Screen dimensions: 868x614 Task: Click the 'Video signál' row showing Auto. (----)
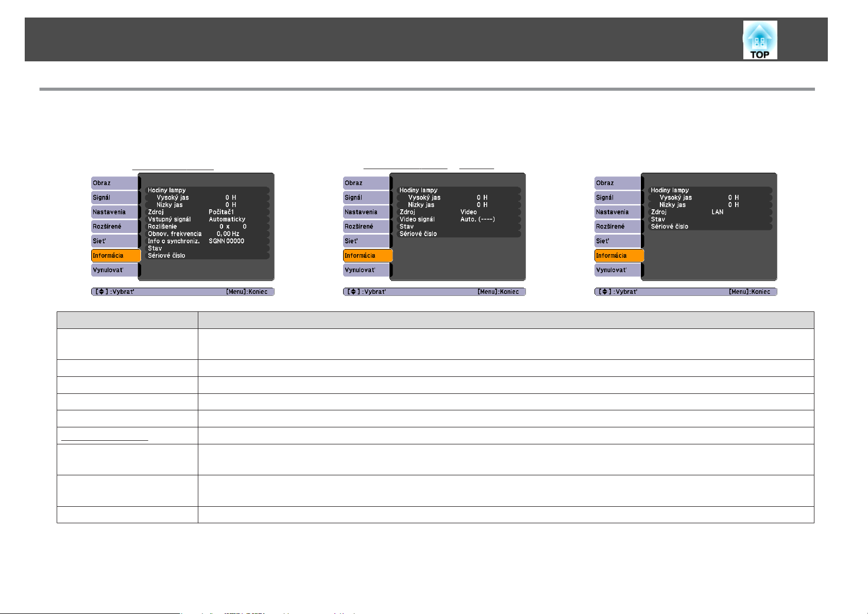coord(458,219)
